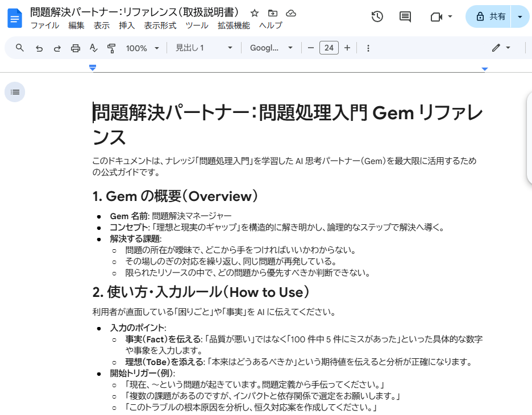The height and width of the screenshot is (415, 532).
Task: Show the comments panel icon
Action: [405, 16]
